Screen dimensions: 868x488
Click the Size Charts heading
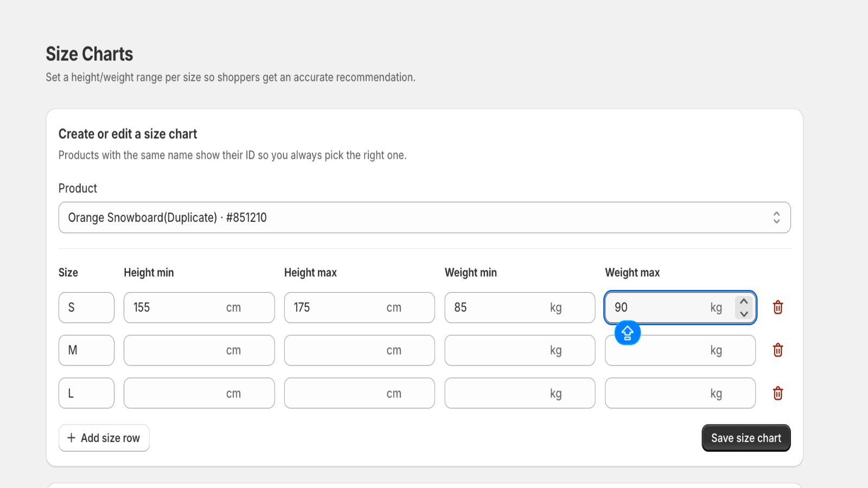pos(90,54)
